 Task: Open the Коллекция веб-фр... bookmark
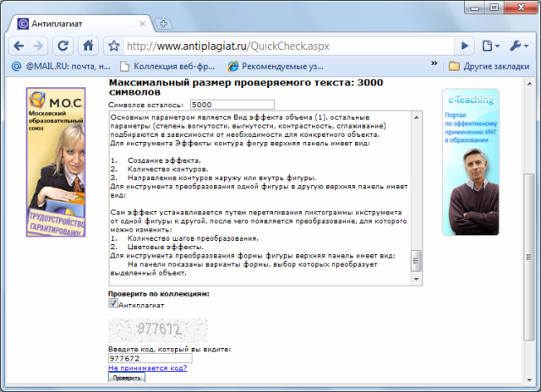coord(167,66)
